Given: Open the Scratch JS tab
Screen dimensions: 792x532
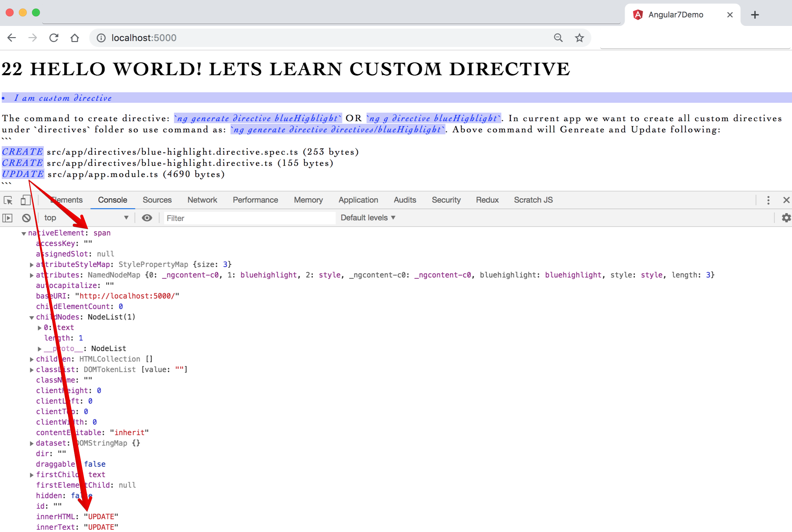Looking at the screenshot, I should [533, 200].
